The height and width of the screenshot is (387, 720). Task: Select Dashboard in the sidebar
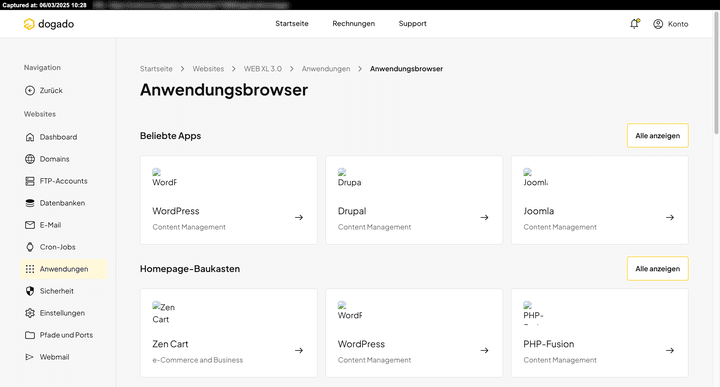[x=58, y=137]
